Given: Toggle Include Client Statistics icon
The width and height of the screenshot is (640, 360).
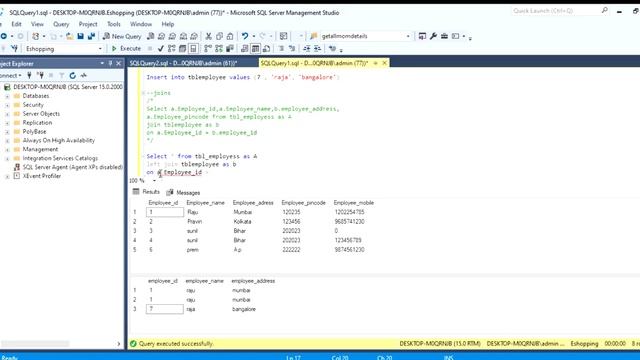Looking at the screenshot, I should click(x=230, y=49).
